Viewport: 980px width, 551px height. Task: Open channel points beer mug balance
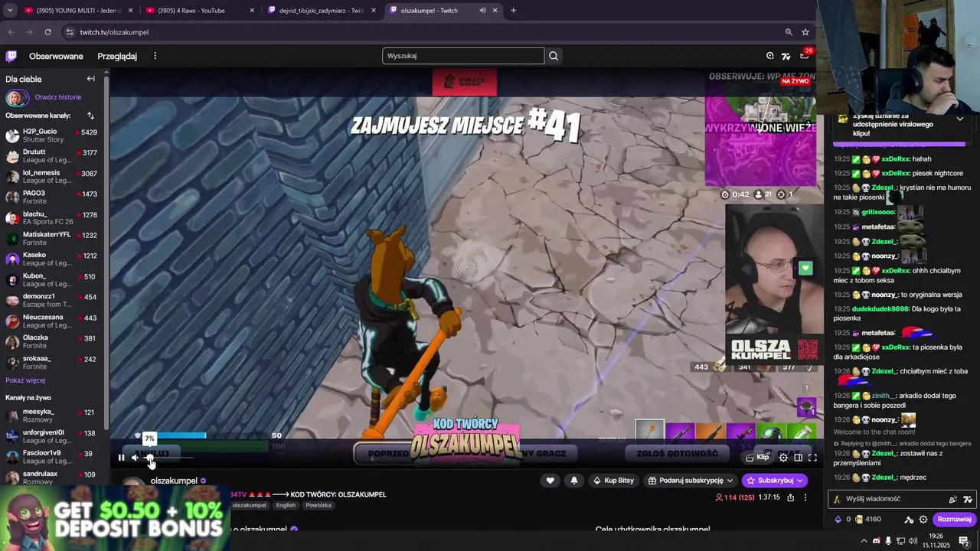click(x=869, y=520)
